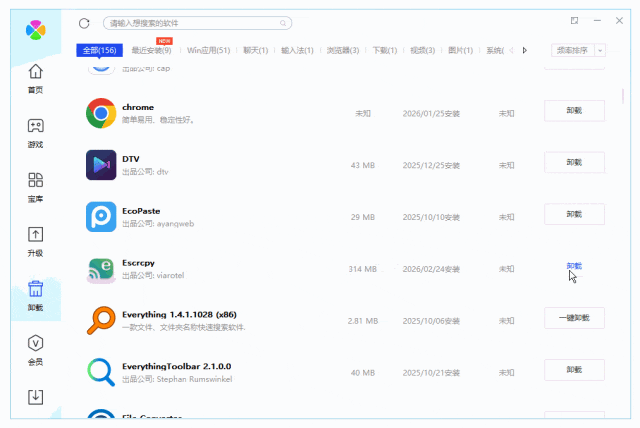Select the EcoPaste name text
The width and height of the screenshot is (640, 428).
pyautogui.click(x=141, y=211)
